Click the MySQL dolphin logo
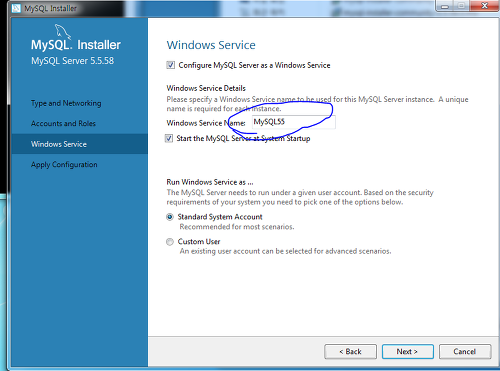 [63, 32]
